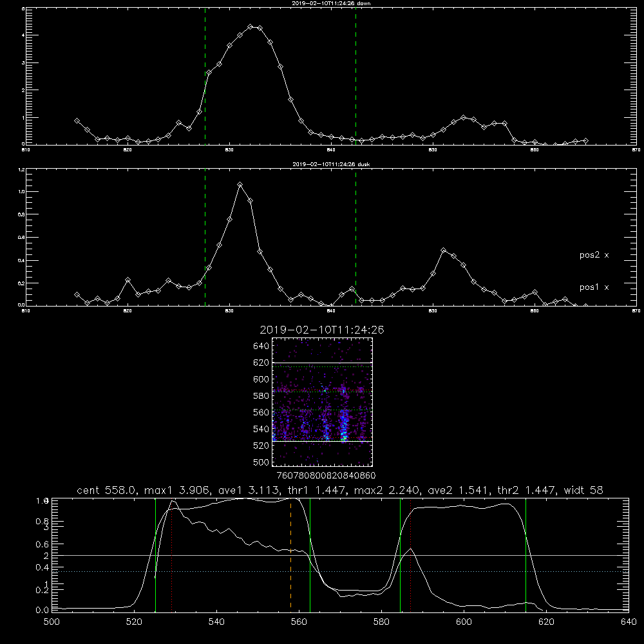Click the horizontal dotted threshold line in bottom plot

pos(340,571)
